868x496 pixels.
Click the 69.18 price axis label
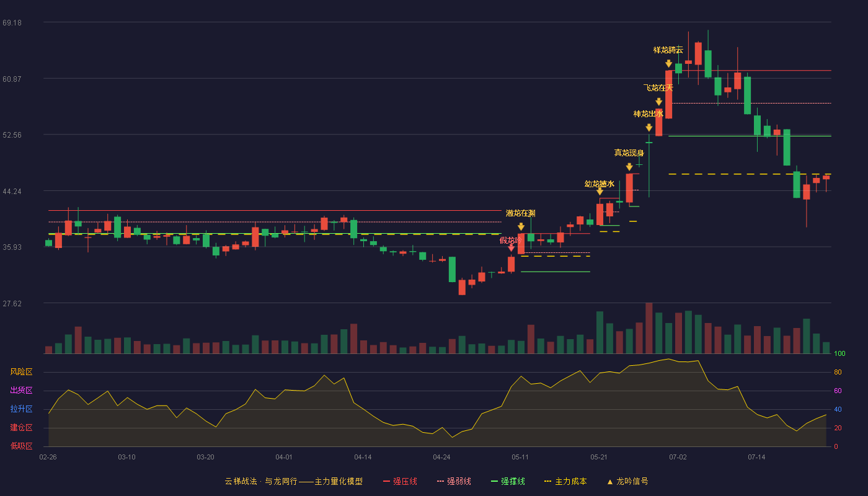(x=12, y=22)
